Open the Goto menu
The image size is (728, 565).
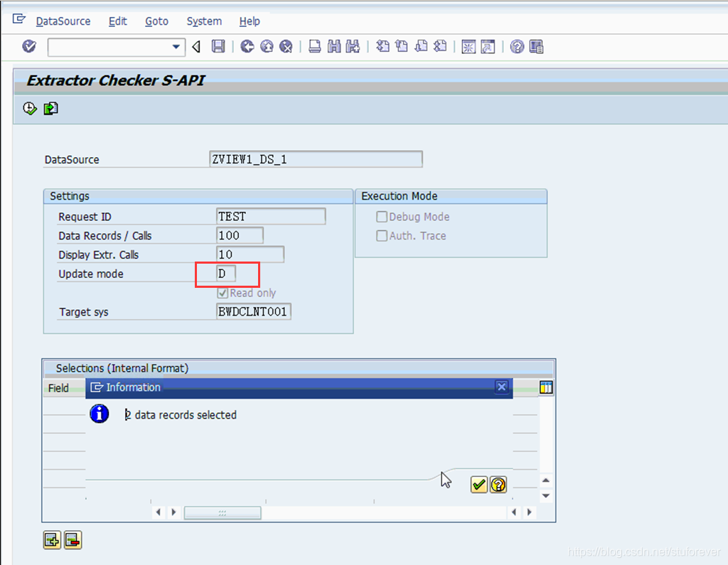point(156,21)
